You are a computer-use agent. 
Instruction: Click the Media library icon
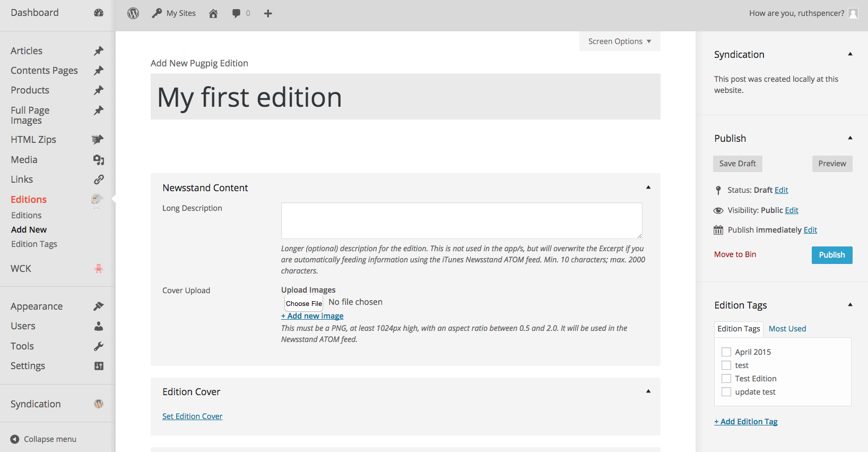[99, 160]
